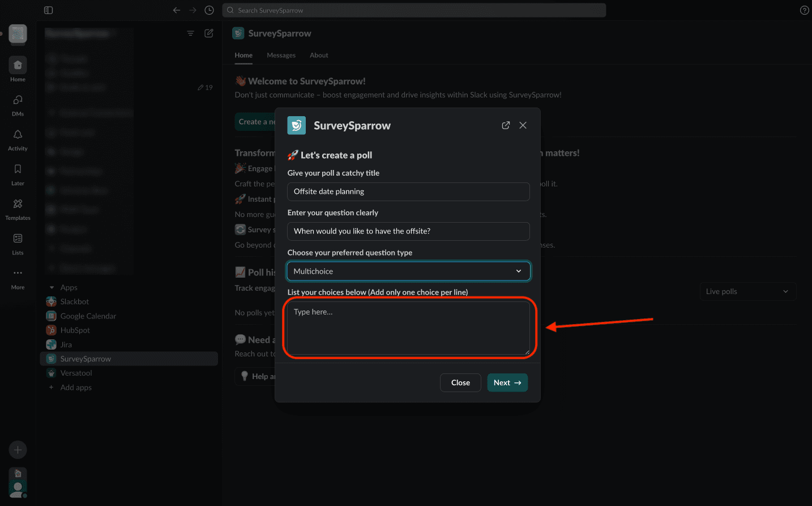
Task: Toggle the sidebar panel icon at the top left
Action: (x=48, y=10)
